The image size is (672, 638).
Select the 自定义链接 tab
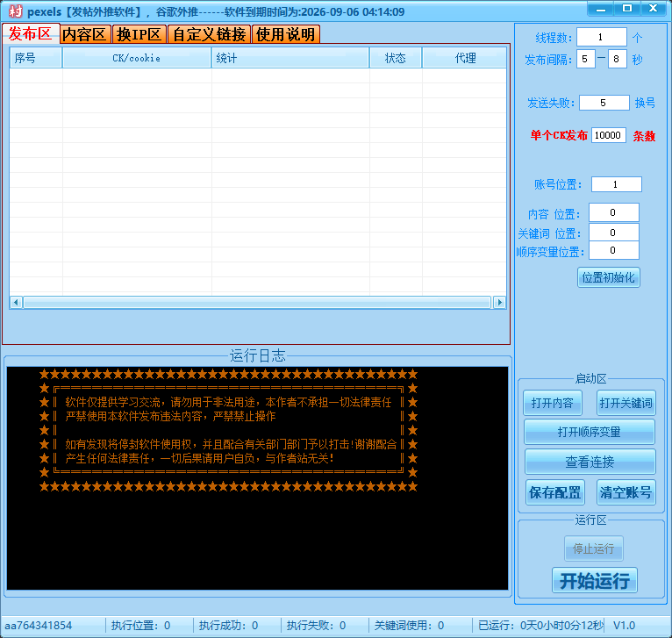coord(209,34)
